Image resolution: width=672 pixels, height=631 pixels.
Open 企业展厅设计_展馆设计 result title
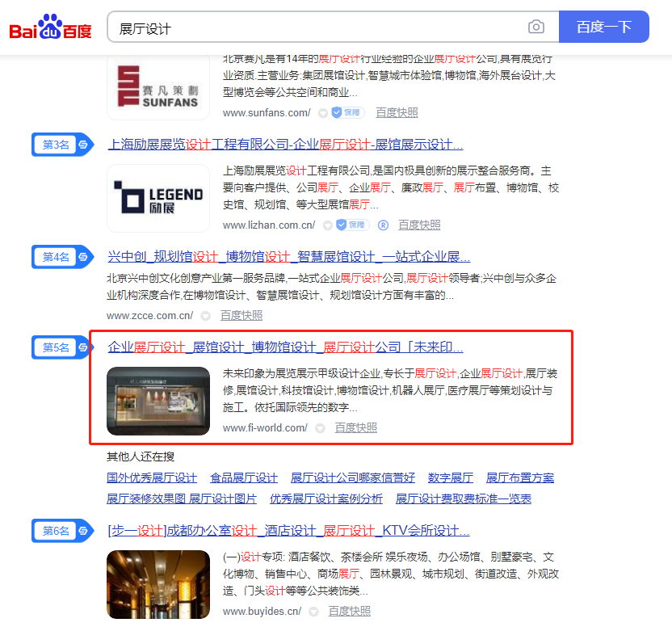285,347
